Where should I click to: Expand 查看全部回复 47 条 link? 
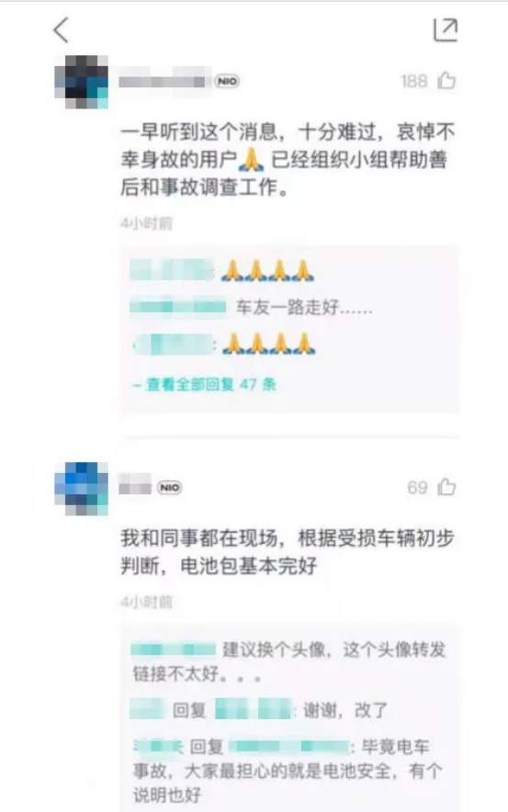[205, 384]
